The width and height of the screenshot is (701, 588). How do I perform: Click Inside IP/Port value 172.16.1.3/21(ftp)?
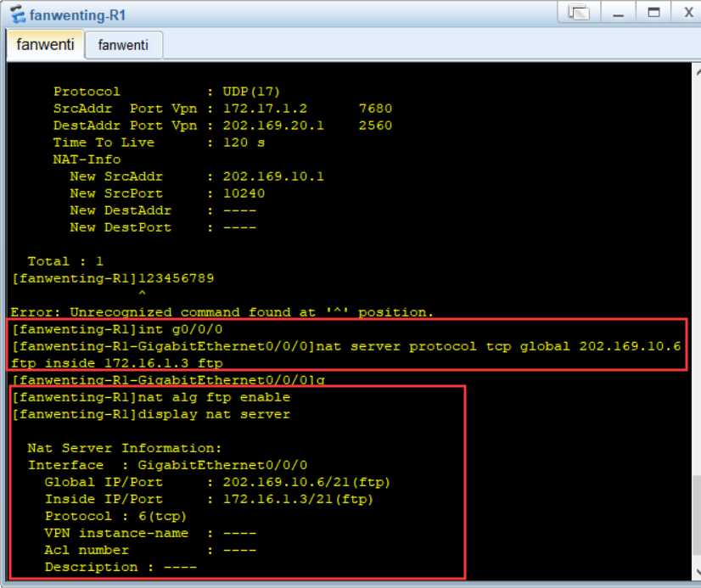click(298, 499)
